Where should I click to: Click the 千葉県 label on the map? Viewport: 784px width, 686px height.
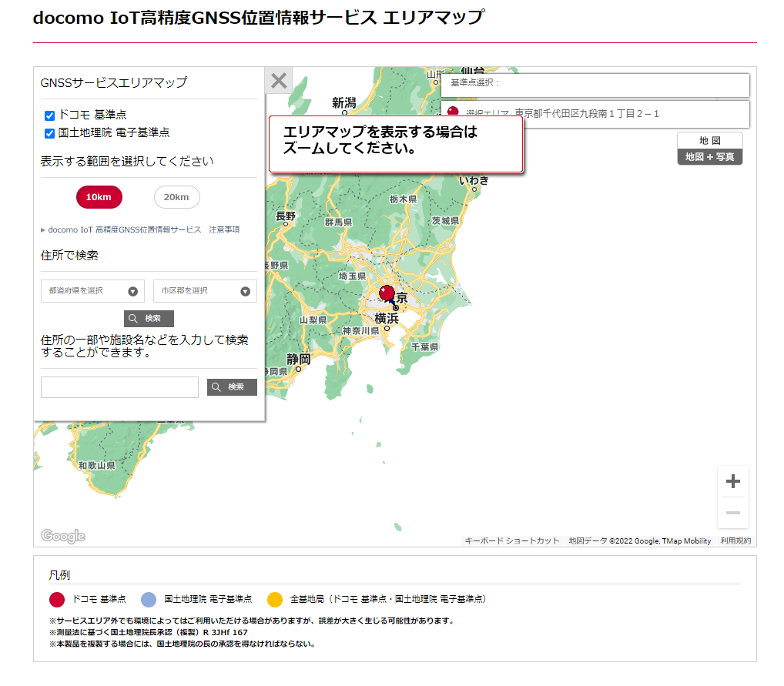point(424,347)
